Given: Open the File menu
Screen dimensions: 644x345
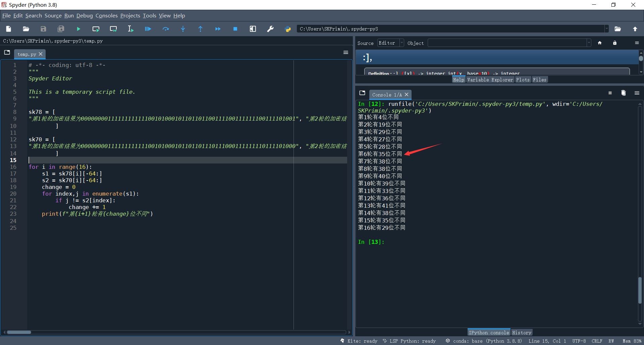Looking at the screenshot, I should coord(6,15).
